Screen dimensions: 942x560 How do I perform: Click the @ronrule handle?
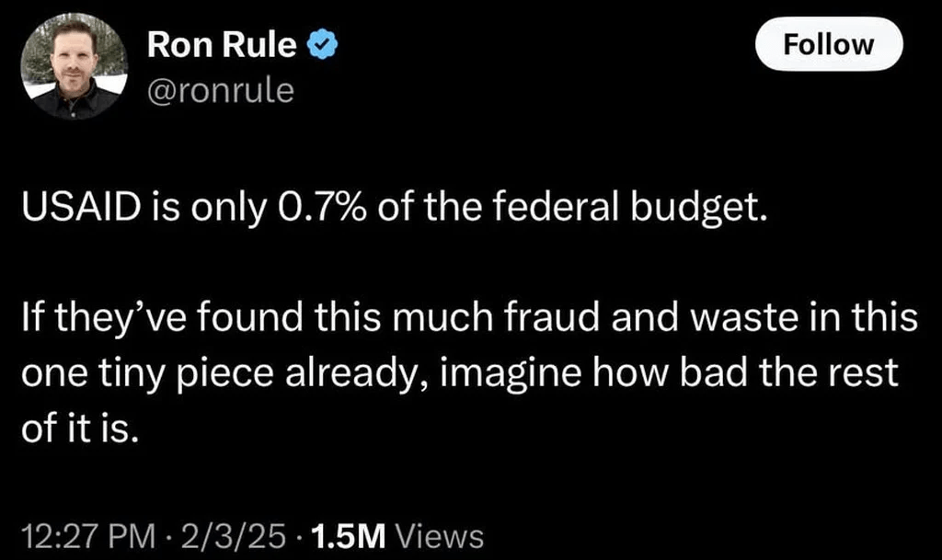click(221, 90)
